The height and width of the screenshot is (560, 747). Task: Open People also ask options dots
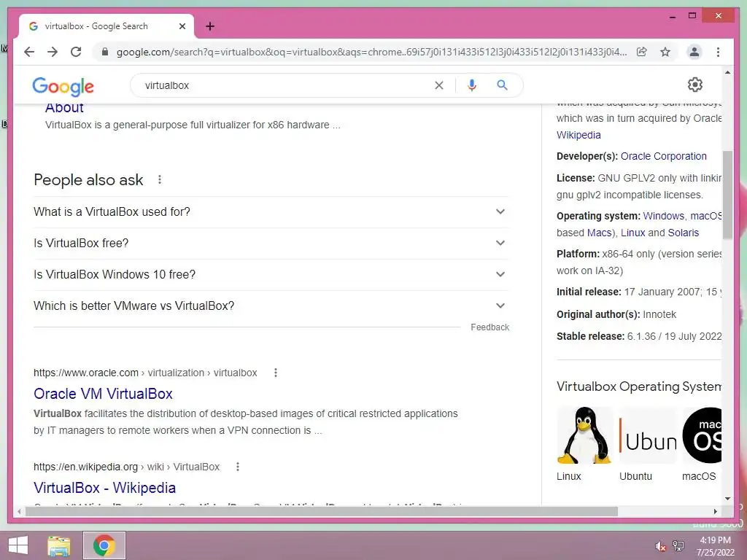pos(160,179)
